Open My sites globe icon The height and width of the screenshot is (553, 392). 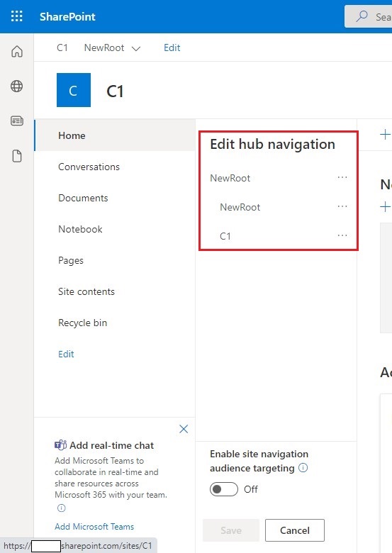(17, 86)
